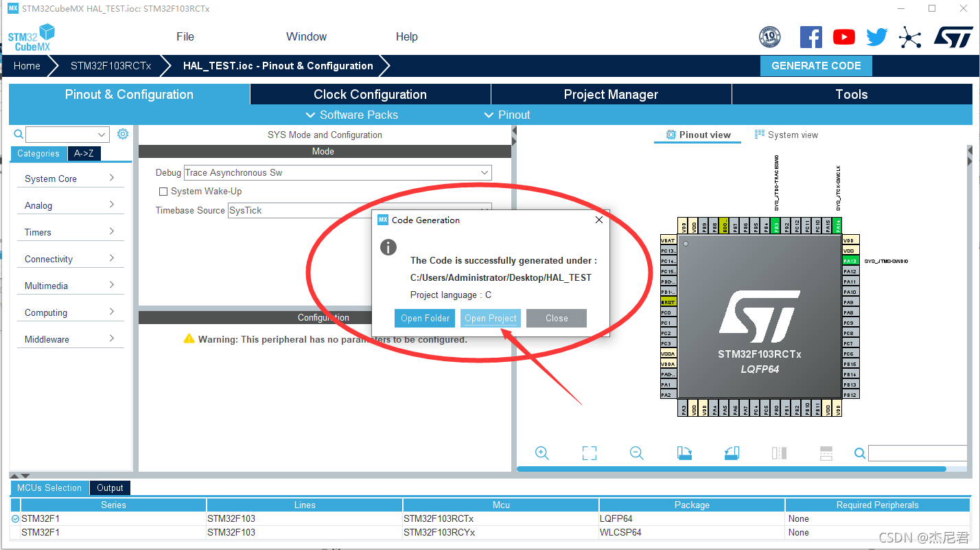
Task: Switch to System view tab
Action: (x=786, y=135)
